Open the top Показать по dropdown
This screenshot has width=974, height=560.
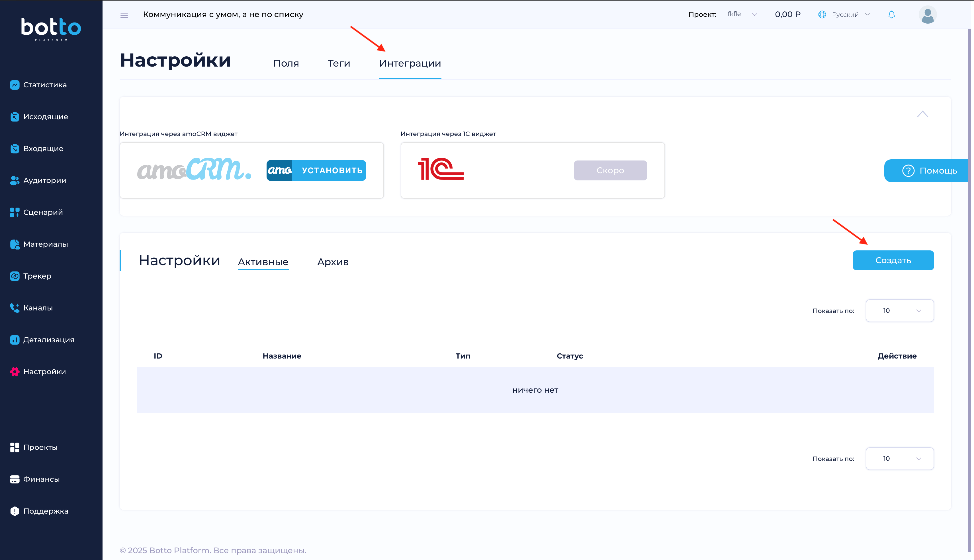(x=899, y=311)
